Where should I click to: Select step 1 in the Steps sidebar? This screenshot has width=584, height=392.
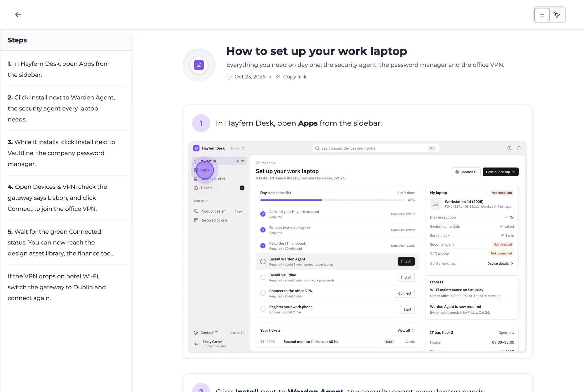pyautogui.click(x=66, y=69)
